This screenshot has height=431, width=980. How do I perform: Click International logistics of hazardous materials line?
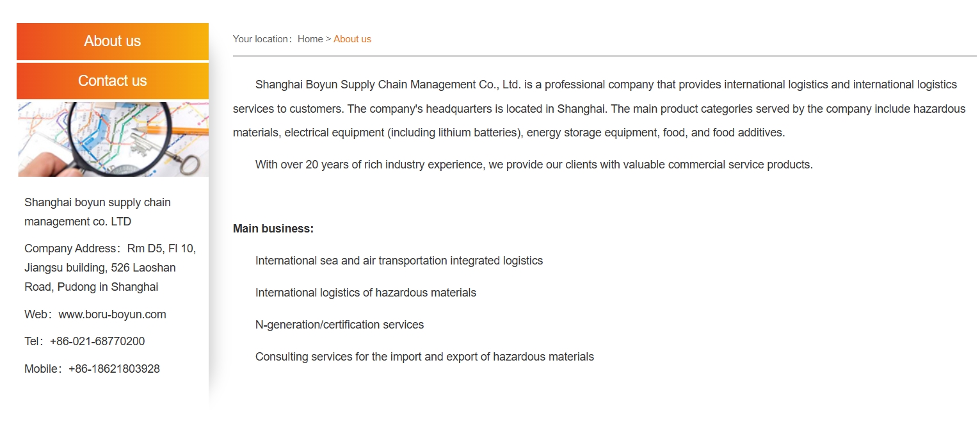click(365, 293)
